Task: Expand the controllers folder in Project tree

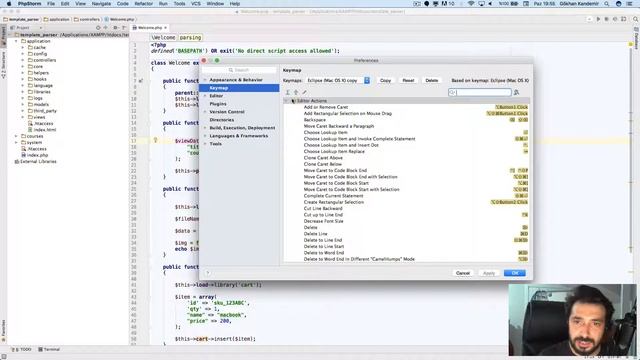Action: tap(23, 60)
